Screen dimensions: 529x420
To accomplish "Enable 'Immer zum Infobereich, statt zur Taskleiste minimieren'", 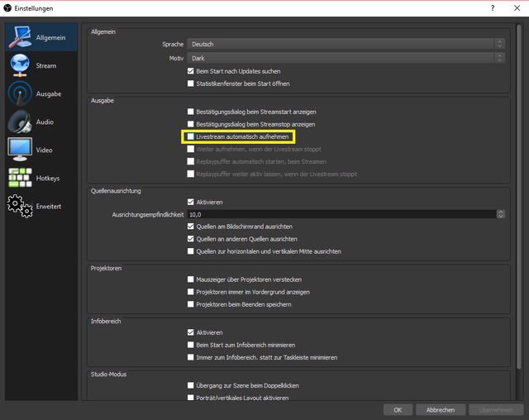I will [191, 357].
